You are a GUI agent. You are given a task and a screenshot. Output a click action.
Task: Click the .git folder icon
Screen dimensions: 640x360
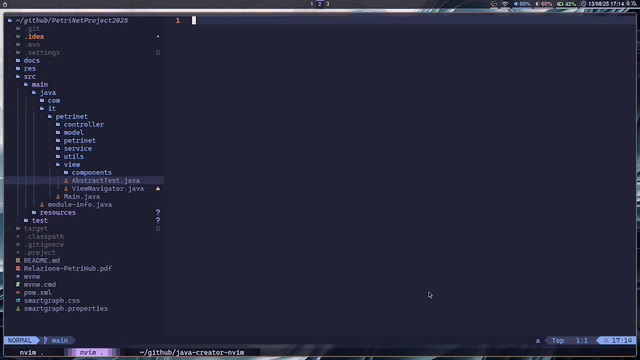[18, 29]
